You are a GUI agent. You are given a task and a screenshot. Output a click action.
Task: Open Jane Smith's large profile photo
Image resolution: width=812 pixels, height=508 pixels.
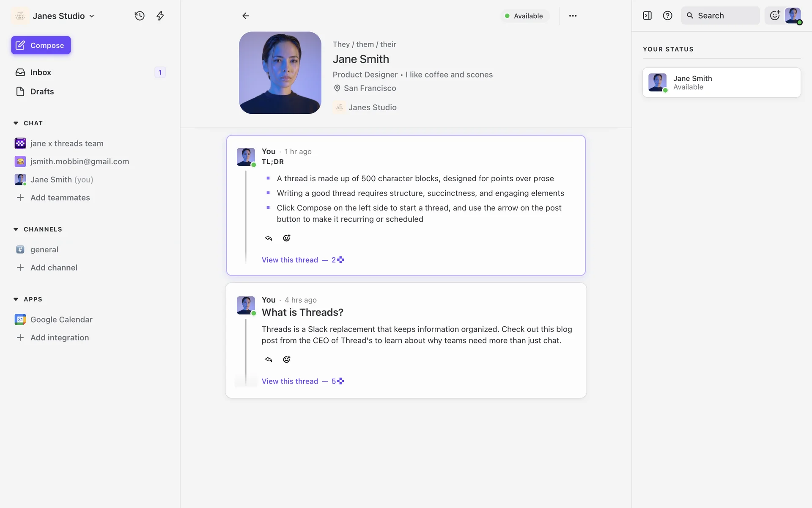coord(280,73)
